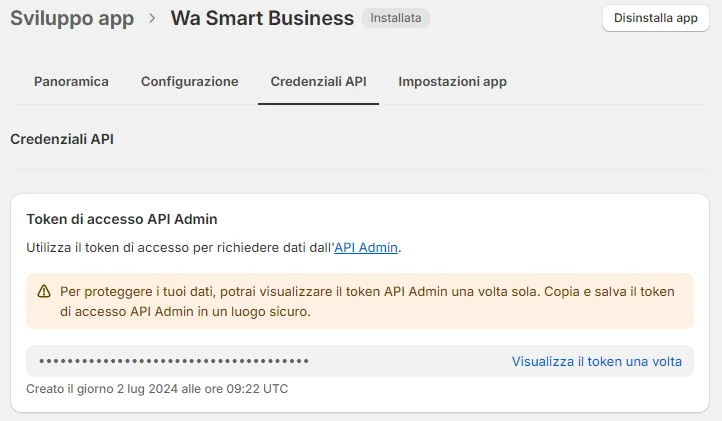The width and height of the screenshot is (722, 421).
Task: Click the warning triangle icon in the banner
Action: click(x=44, y=292)
